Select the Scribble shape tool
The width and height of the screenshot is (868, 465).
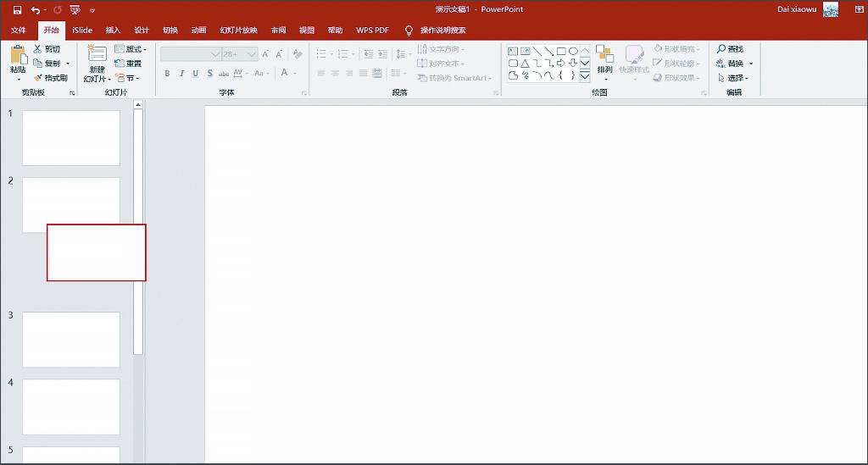pyautogui.click(x=525, y=75)
